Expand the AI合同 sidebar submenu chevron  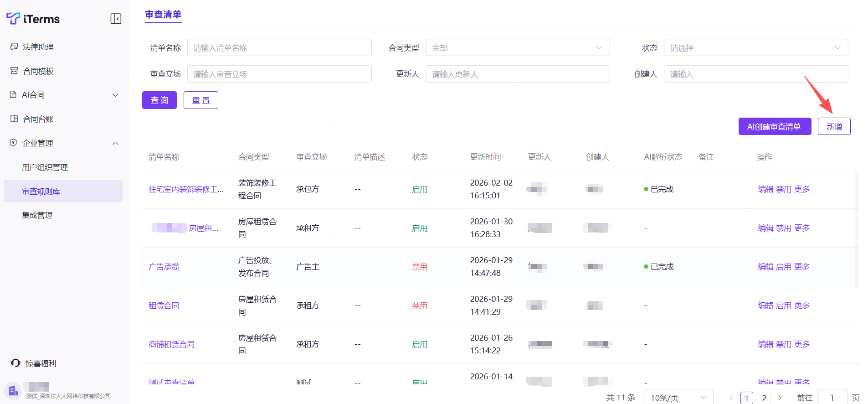pos(115,95)
